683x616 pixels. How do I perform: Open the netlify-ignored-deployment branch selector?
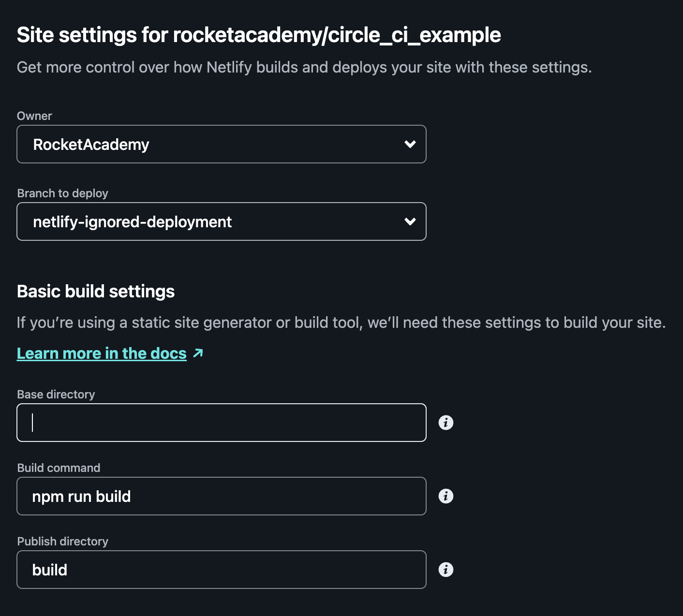(x=221, y=221)
